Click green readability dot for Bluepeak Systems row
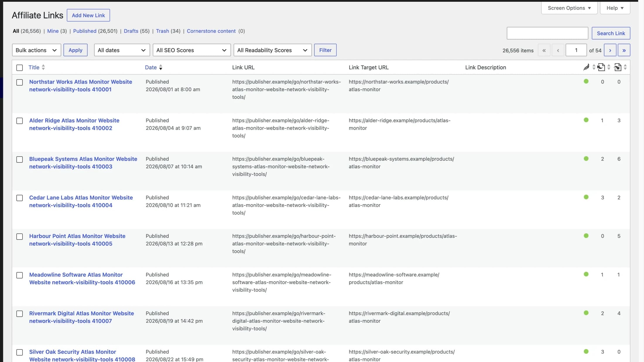Viewport: 644px width, 362px height. 586,158
